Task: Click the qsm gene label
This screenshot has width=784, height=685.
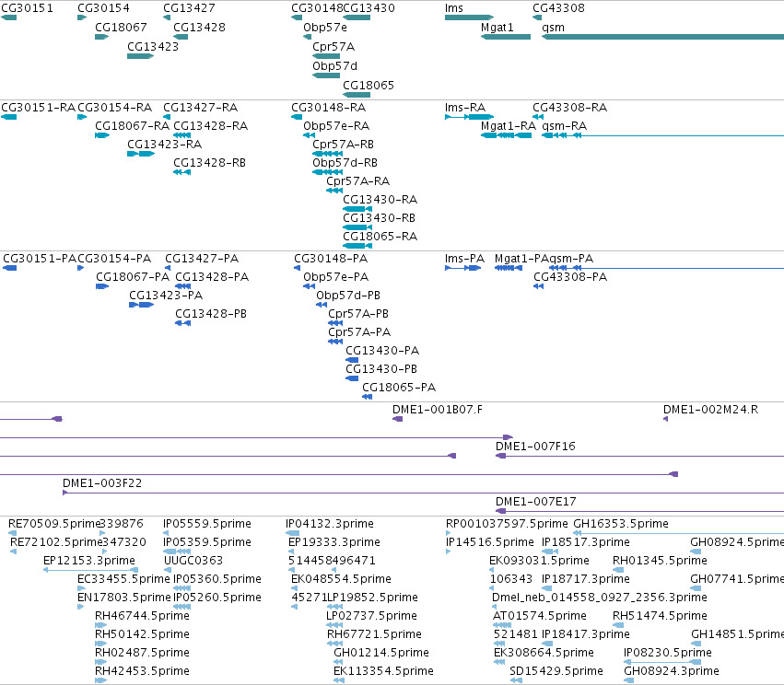Action: pyautogui.click(x=553, y=27)
